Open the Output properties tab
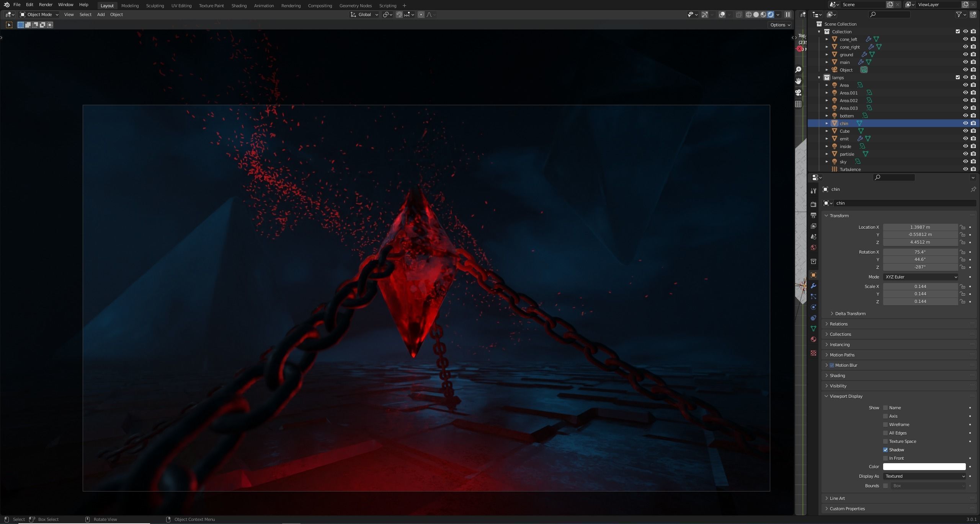This screenshot has height=524, width=980. 813,215
